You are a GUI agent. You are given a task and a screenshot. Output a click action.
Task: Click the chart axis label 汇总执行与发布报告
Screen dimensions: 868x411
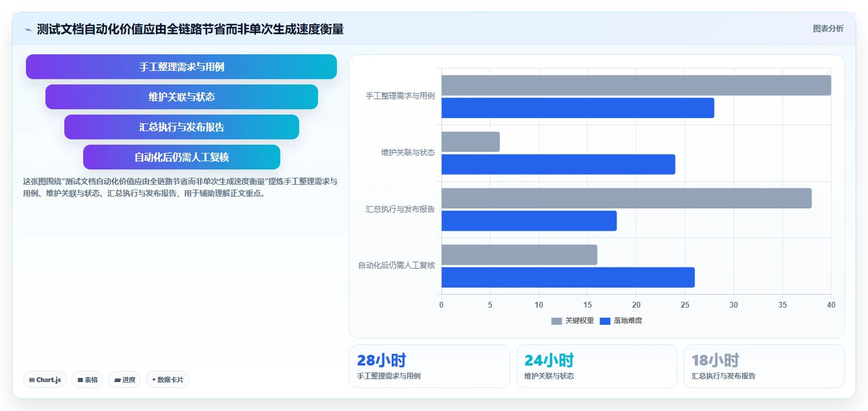tap(400, 209)
